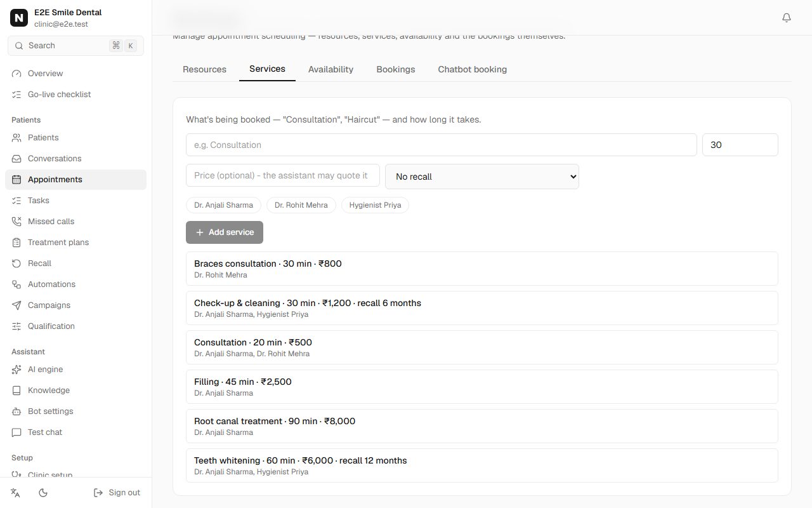Image resolution: width=812 pixels, height=508 pixels.
Task: Click the AI engine sparkle icon
Action: [x=16, y=370]
